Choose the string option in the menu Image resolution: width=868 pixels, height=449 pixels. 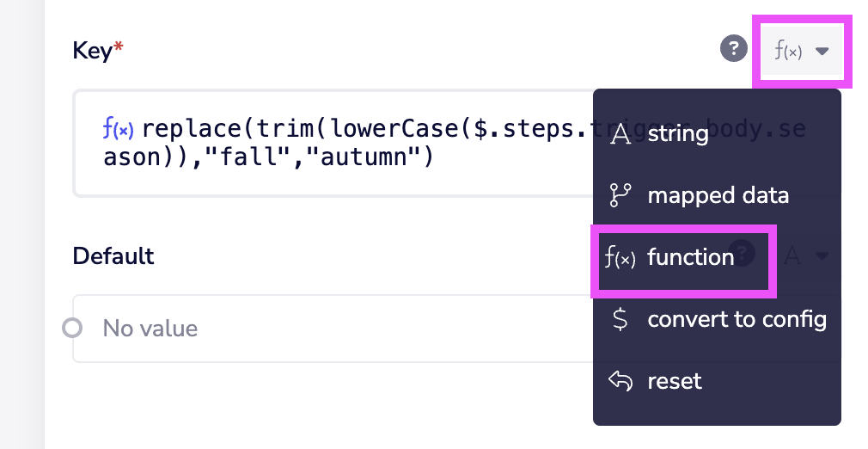pyautogui.click(x=677, y=133)
